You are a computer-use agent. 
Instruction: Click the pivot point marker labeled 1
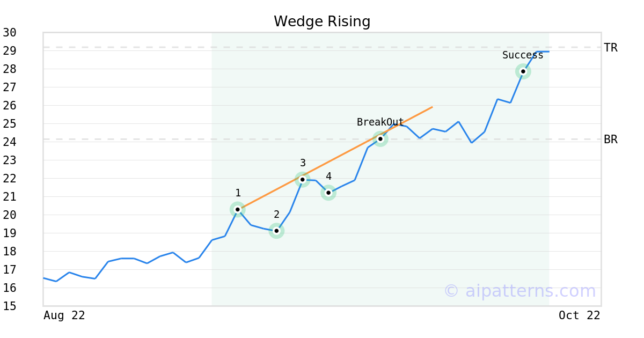[x=238, y=209]
